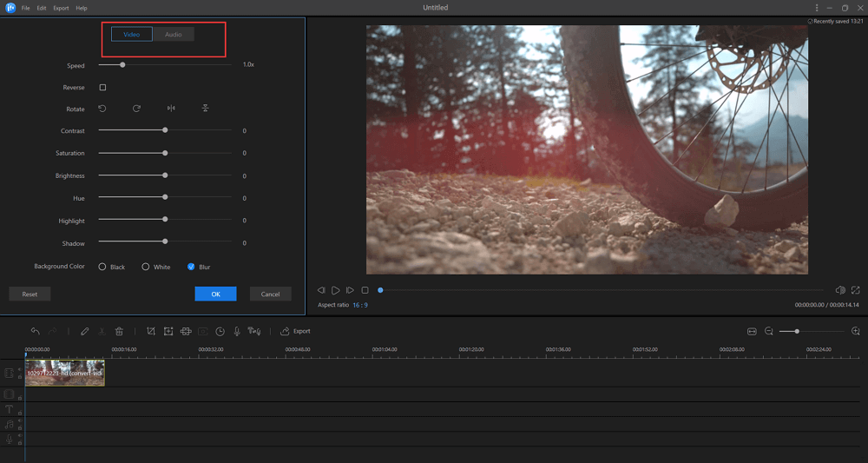The image size is (868, 463).
Task: Click the preview progress bar handle
Action: click(x=380, y=290)
